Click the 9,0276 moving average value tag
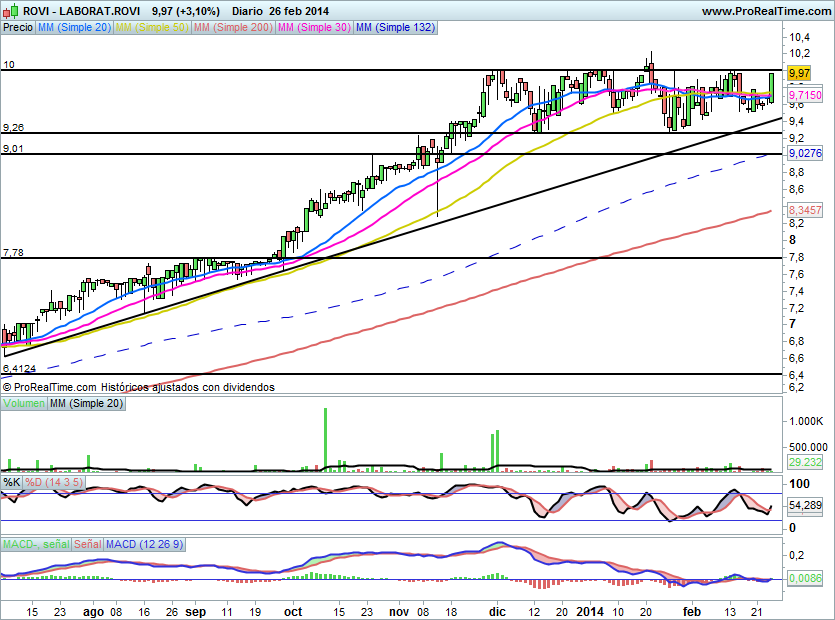This screenshot has height=620, width=835. 805,153
